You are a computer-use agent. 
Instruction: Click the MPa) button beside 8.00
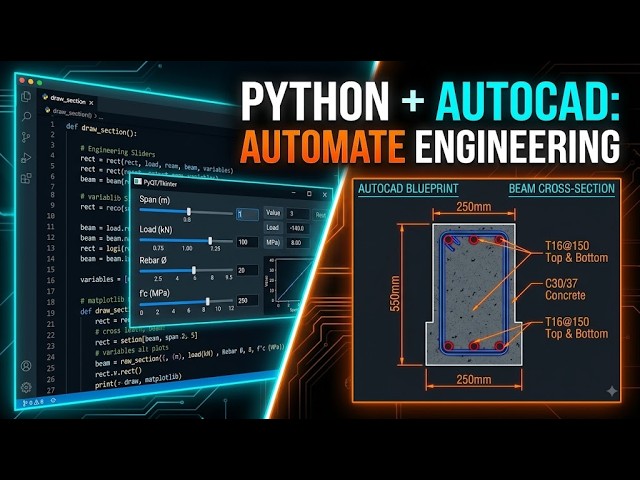pos(273,242)
